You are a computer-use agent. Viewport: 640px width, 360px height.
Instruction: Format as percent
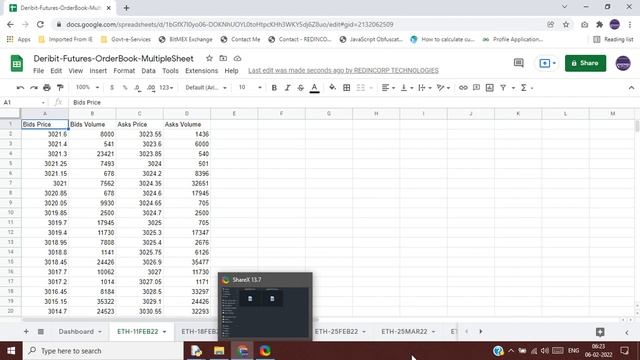click(x=125, y=88)
